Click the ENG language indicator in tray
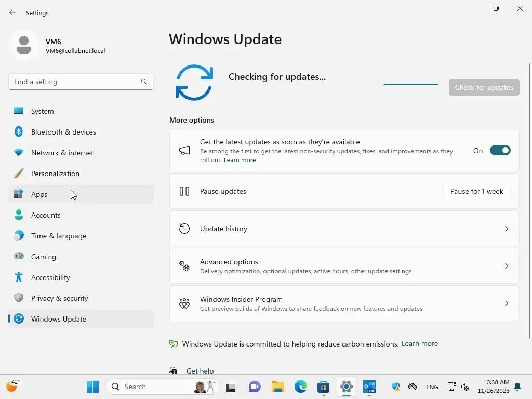Image resolution: width=532 pixels, height=399 pixels. (432, 387)
